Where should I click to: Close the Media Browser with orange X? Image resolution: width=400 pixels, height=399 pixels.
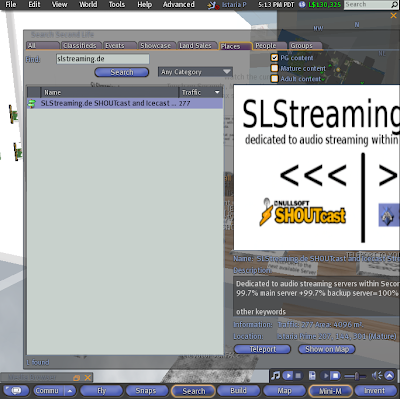(x=88, y=378)
